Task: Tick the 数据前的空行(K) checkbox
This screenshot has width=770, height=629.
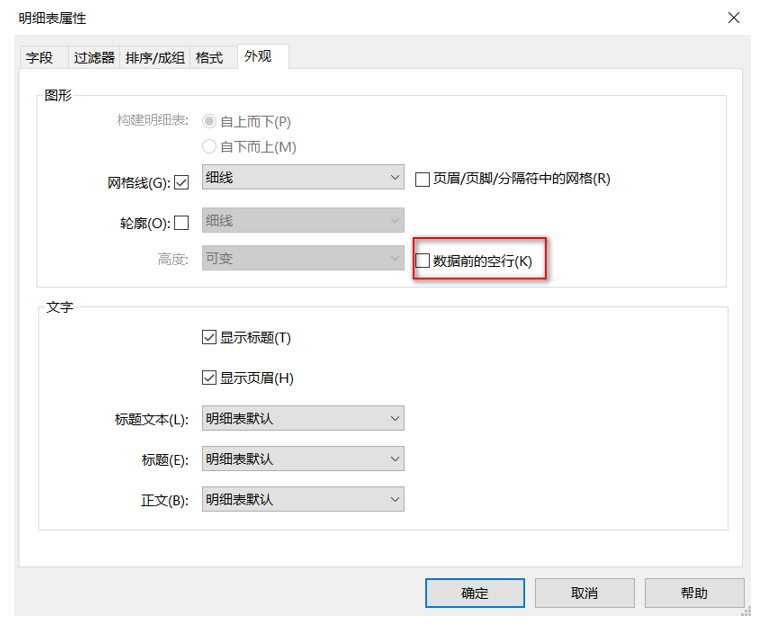Action: tap(423, 260)
